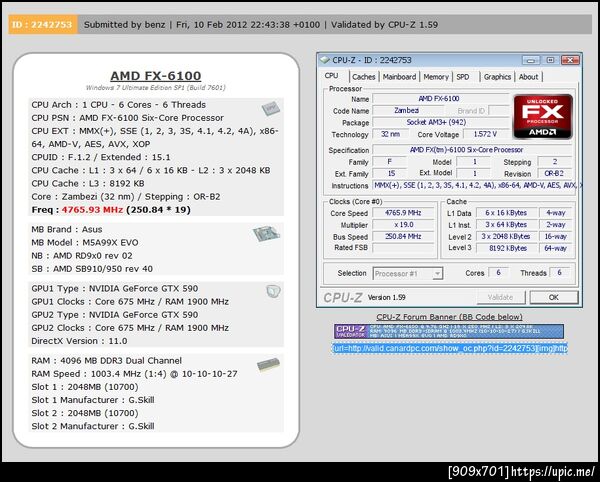Click the Core Voltage value 1.572 V
Image resolution: width=600 pixels, height=482 pixels.
click(x=485, y=134)
